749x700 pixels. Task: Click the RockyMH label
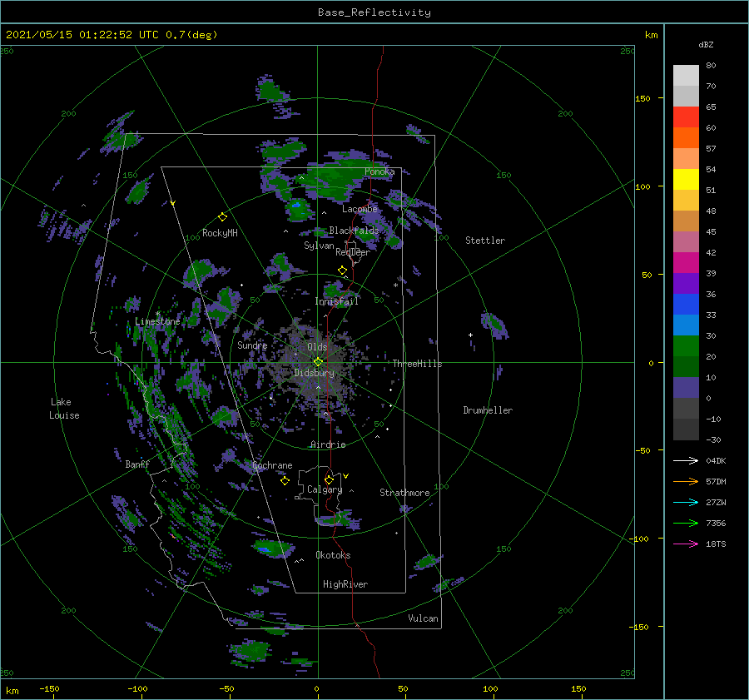pyautogui.click(x=220, y=233)
